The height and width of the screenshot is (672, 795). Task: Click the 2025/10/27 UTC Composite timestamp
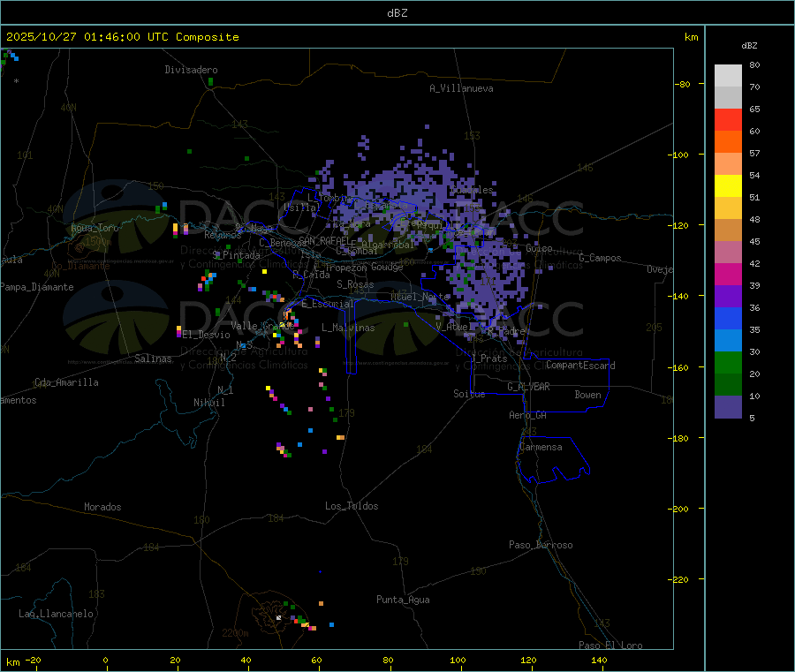[122, 37]
